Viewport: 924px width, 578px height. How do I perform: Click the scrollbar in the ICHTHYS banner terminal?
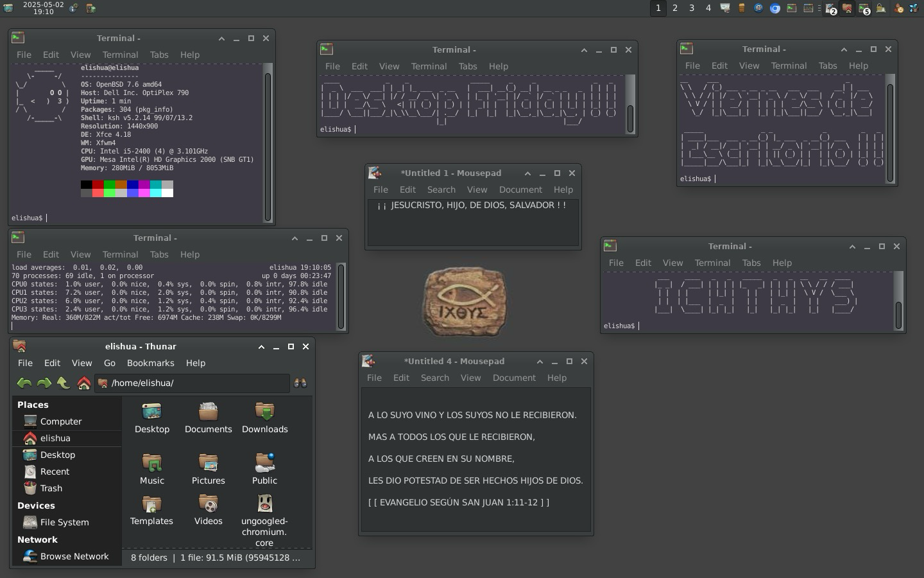click(x=898, y=301)
